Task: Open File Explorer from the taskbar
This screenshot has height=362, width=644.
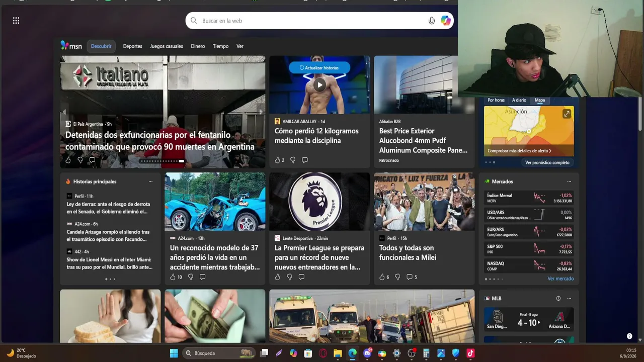Action: pos(338,353)
